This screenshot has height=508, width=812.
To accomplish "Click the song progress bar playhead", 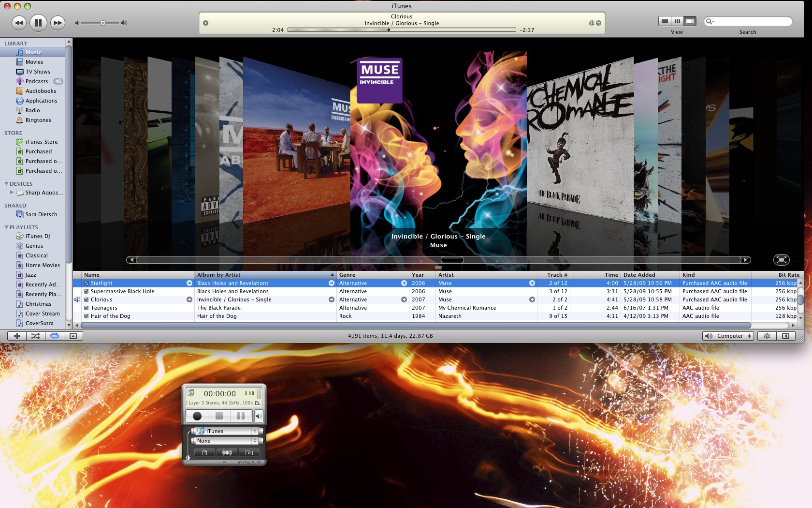I will pos(389,30).
